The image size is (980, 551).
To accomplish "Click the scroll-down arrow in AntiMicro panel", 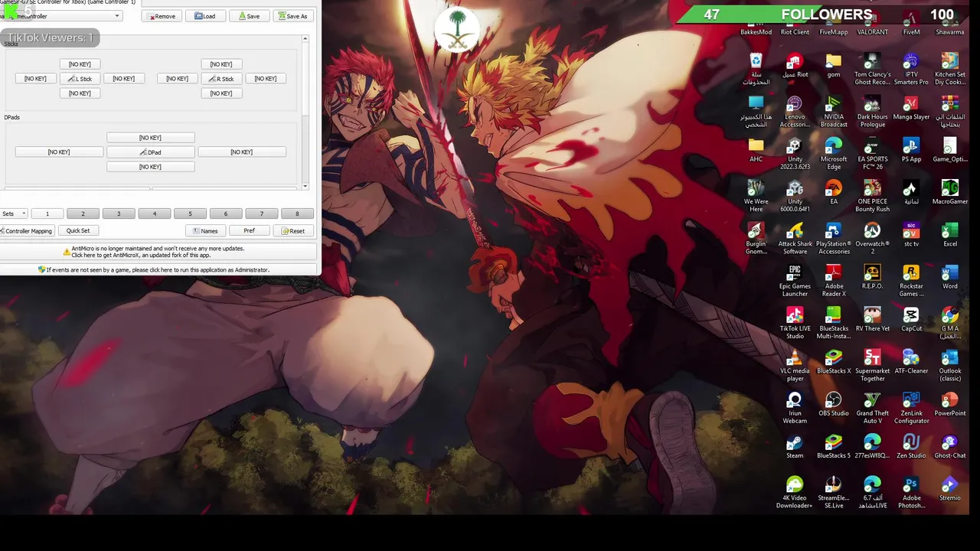I will click(305, 186).
